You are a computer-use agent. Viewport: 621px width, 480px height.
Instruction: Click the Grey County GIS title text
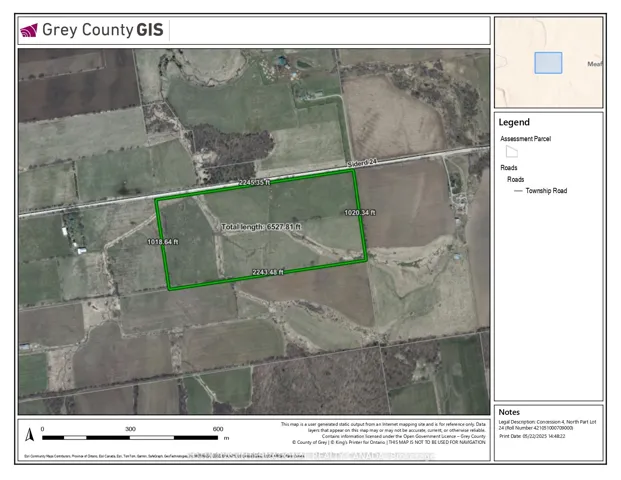click(101, 30)
